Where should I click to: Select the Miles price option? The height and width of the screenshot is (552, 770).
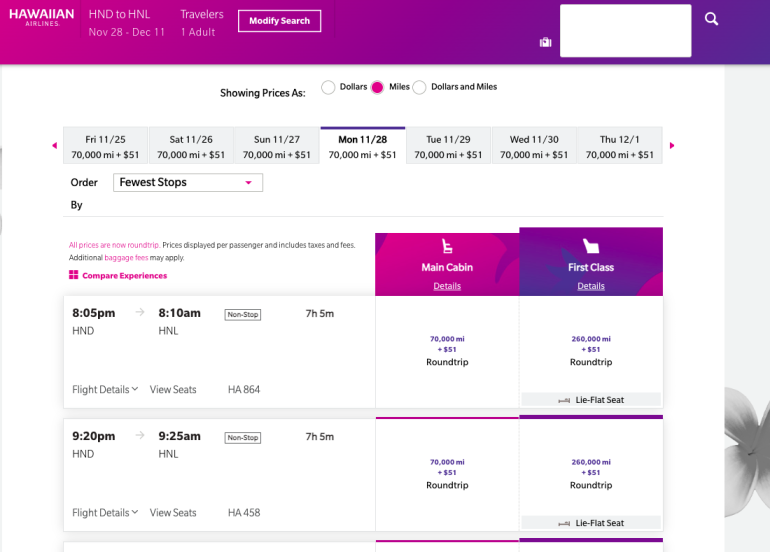point(377,87)
